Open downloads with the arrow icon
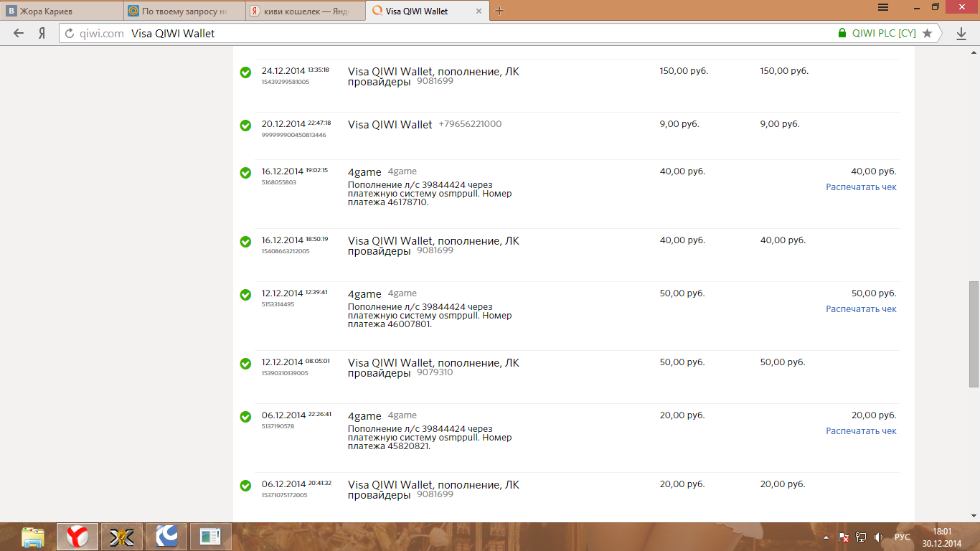980x551 pixels. [961, 33]
